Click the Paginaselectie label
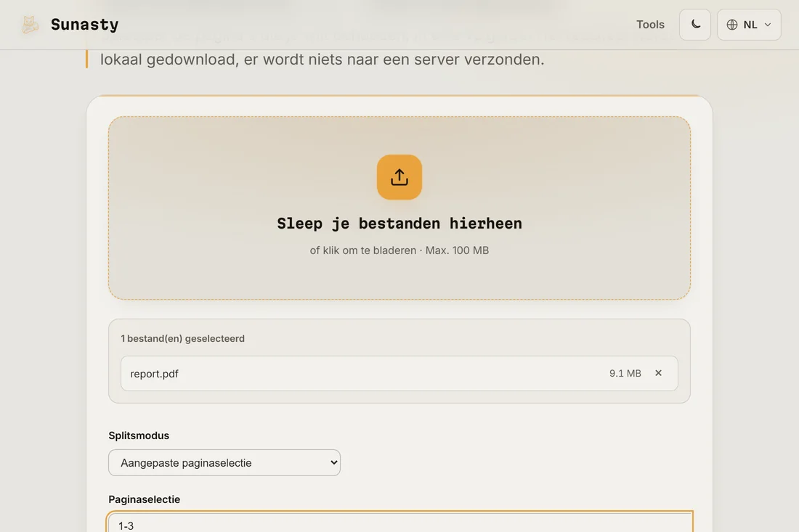This screenshot has width=799, height=532. pos(145,499)
